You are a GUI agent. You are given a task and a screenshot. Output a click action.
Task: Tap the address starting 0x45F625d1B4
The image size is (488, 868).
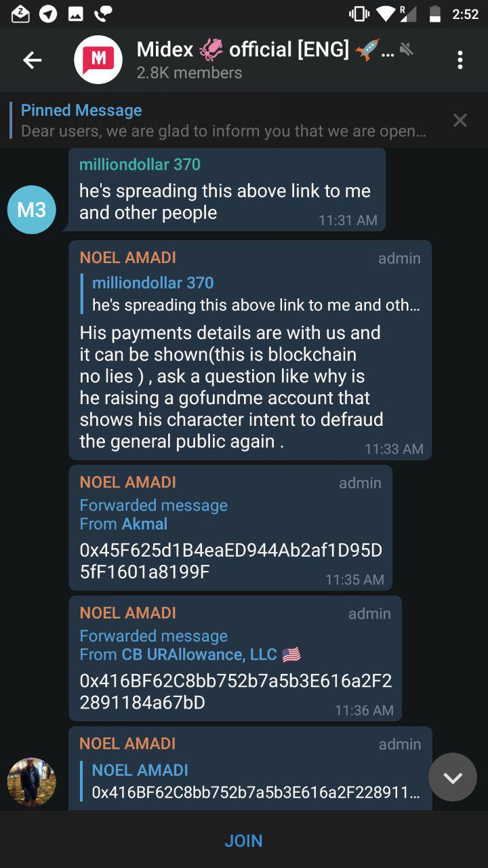[x=231, y=560]
